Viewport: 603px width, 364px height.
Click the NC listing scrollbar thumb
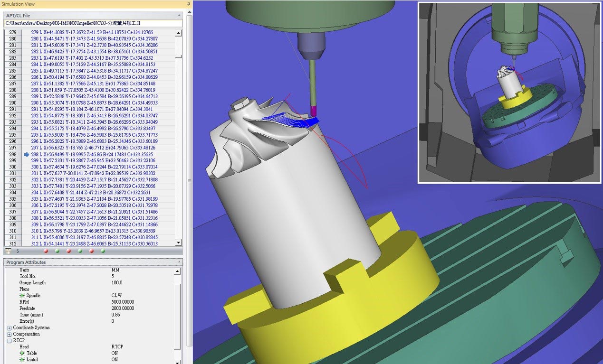click(179, 56)
